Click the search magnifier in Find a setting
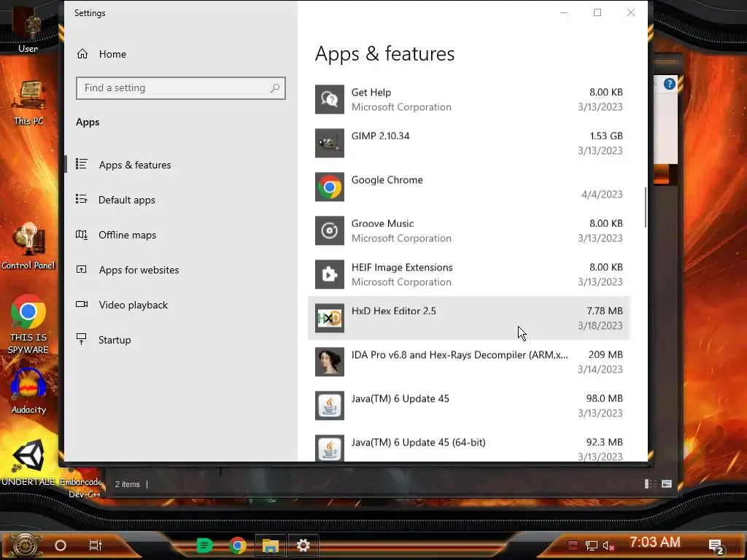Screen dimensions: 747x560 coord(275,88)
